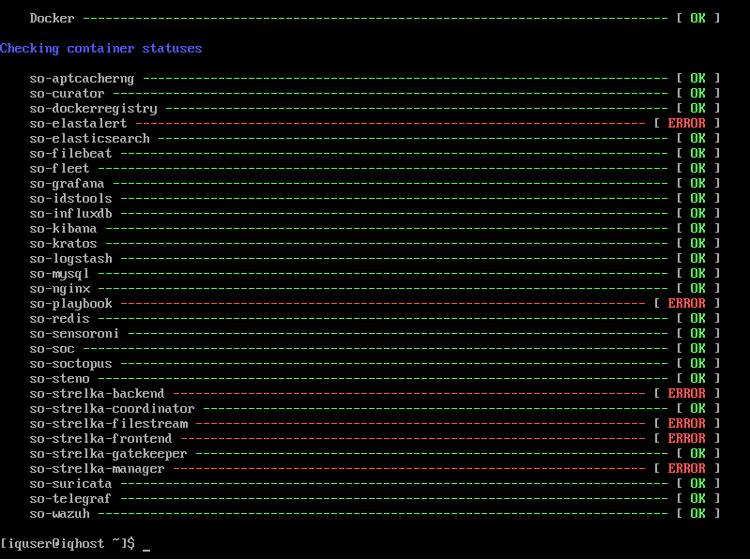Click the OK status for Docker
This screenshot has width=750, height=560.
pyautogui.click(x=697, y=18)
